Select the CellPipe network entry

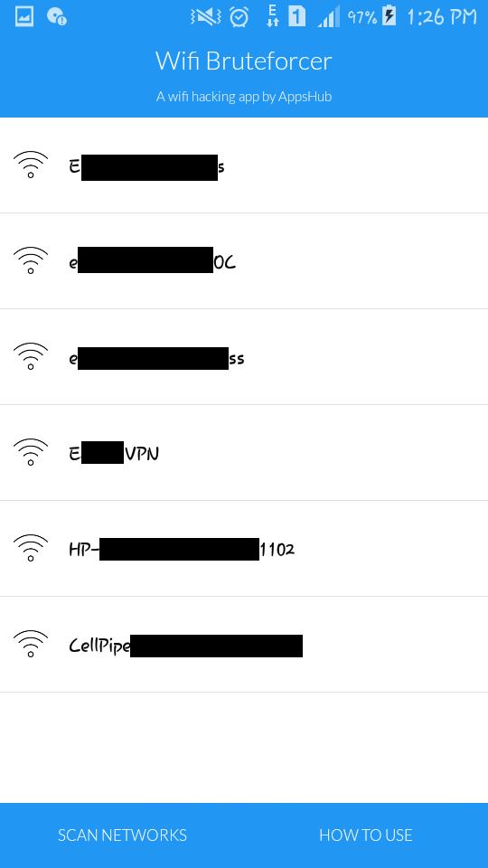tap(244, 645)
